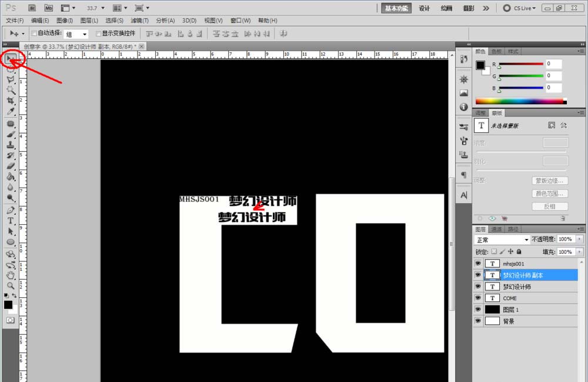Select the Horizontal Type tool

click(x=11, y=221)
